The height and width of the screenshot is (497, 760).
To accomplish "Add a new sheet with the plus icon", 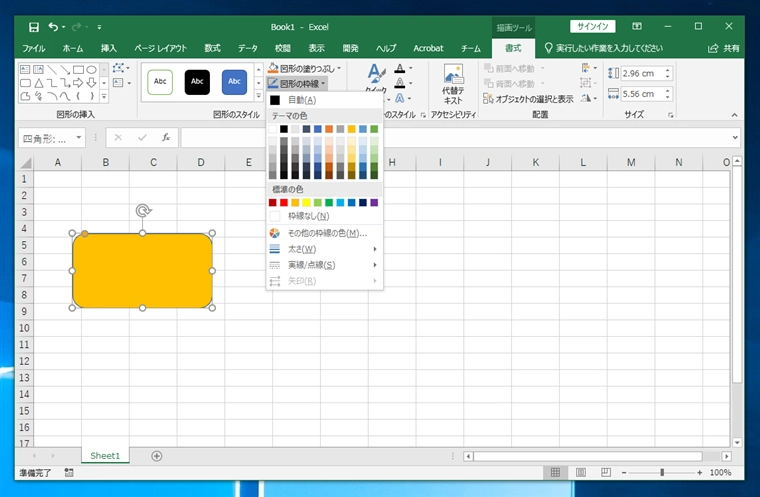I will [x=156, y=456].
